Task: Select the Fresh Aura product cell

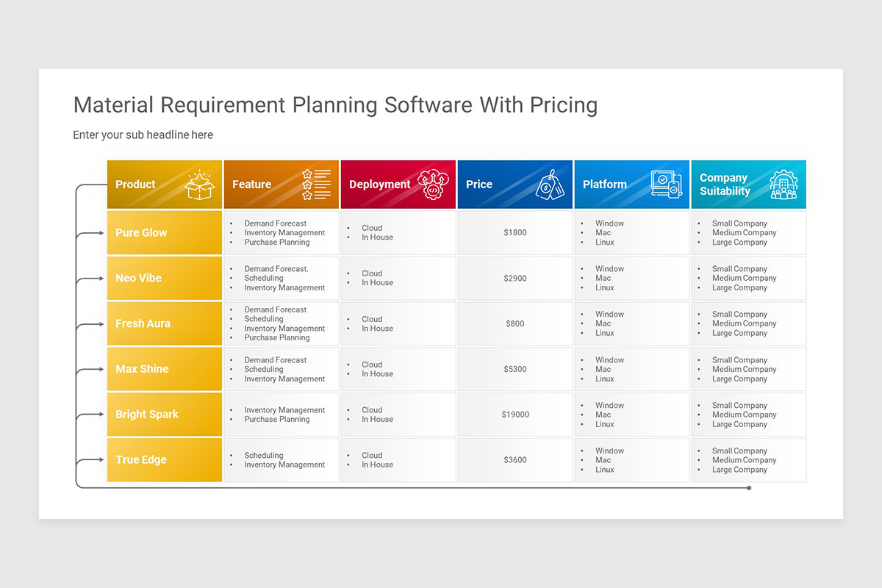Action: point(165,323)
